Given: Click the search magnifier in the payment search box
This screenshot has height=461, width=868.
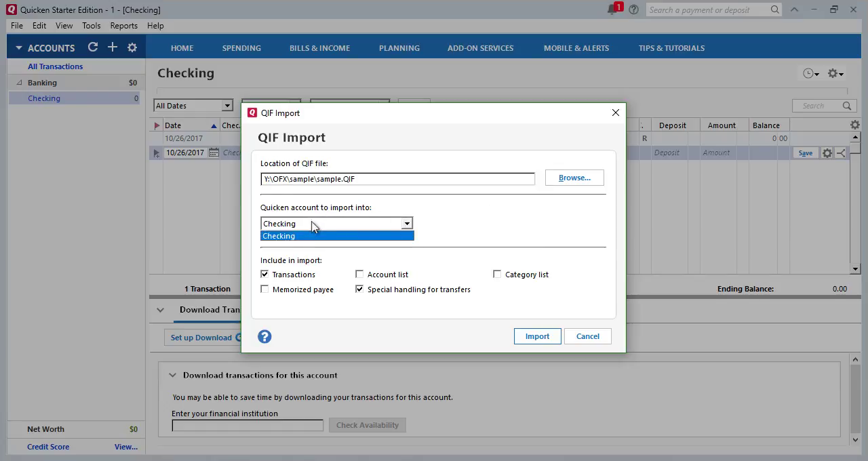Looking at the screenshot, I should click(x=775, y=9).
